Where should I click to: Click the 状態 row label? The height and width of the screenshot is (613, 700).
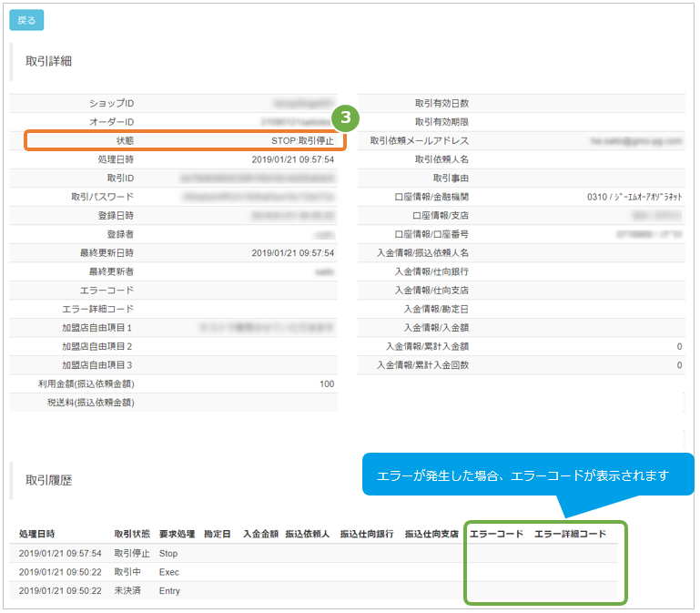tap(125, 141)
